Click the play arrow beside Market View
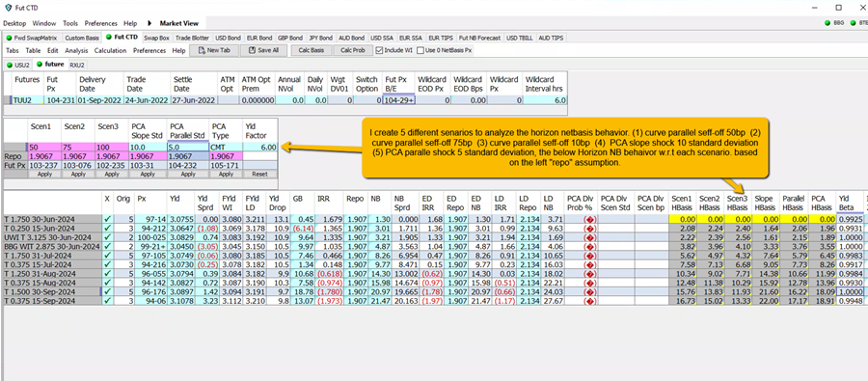 tap(150, 24)
